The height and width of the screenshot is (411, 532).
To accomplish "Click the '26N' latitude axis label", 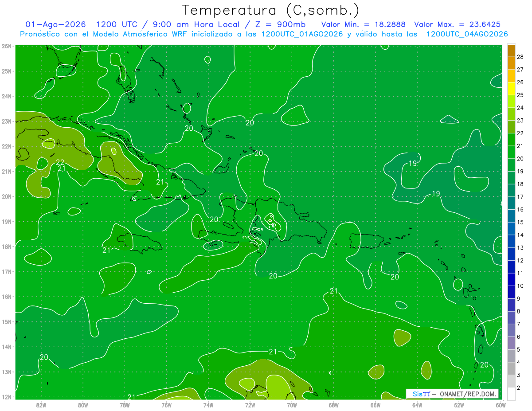I will (x=6, y=46).
